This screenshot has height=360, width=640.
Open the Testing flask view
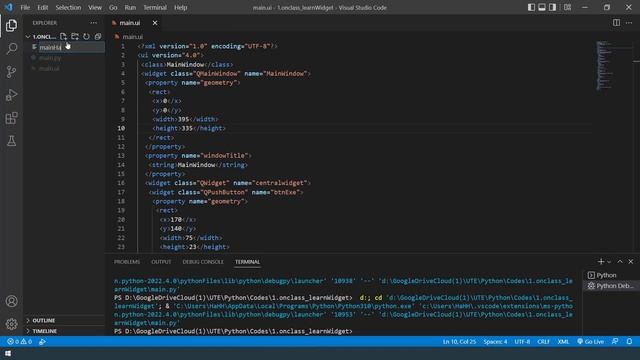pyautogui.click(x=11, y=141)
